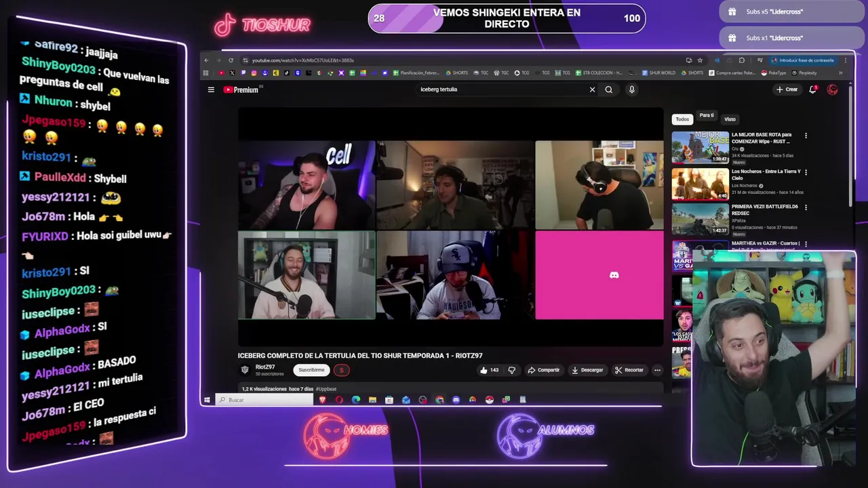Clear the 'iceberg tertulia' search text
The image size is (868, 488).
pyautogui.click(x=592, y=89)
